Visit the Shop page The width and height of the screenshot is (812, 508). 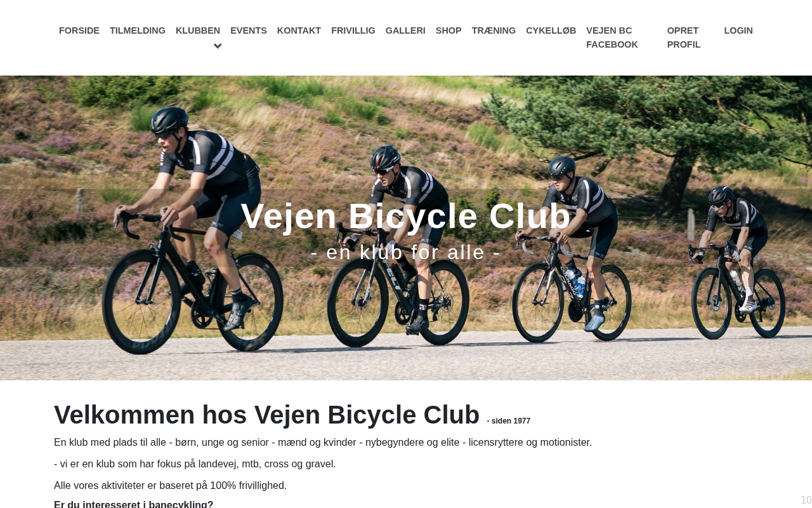click(x=449, y=30)
